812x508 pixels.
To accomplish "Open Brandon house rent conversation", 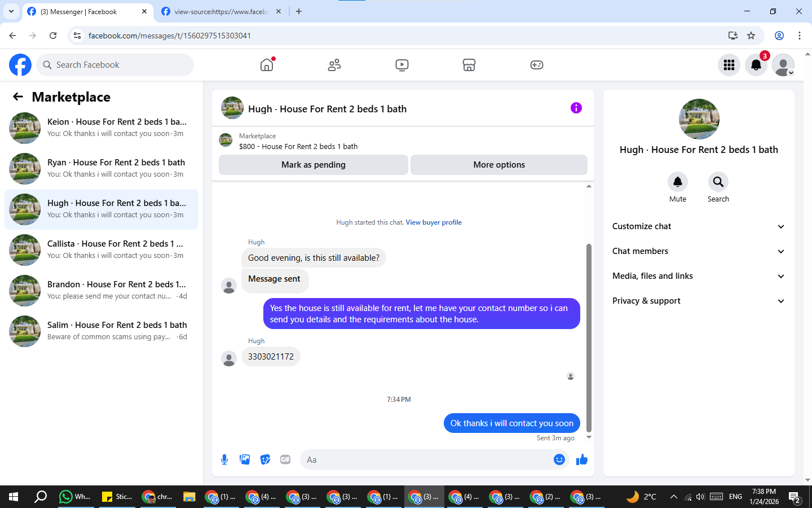I will (x=101, y=291).
